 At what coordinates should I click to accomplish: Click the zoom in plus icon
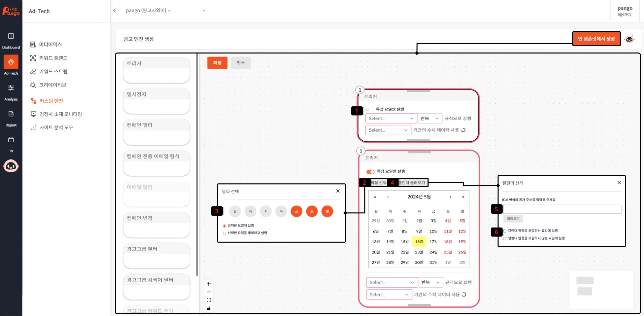(209, 284)
